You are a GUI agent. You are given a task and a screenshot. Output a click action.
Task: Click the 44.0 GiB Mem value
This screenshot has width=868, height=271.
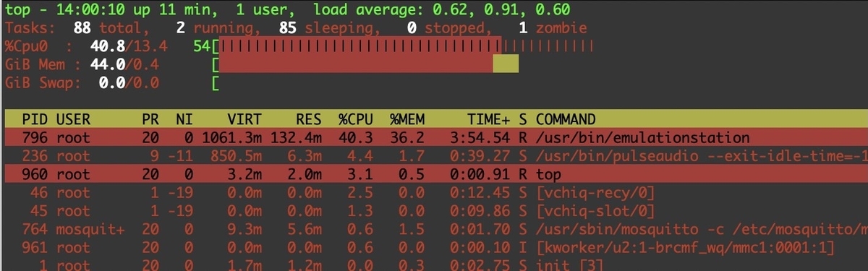[x=107, y=65]
